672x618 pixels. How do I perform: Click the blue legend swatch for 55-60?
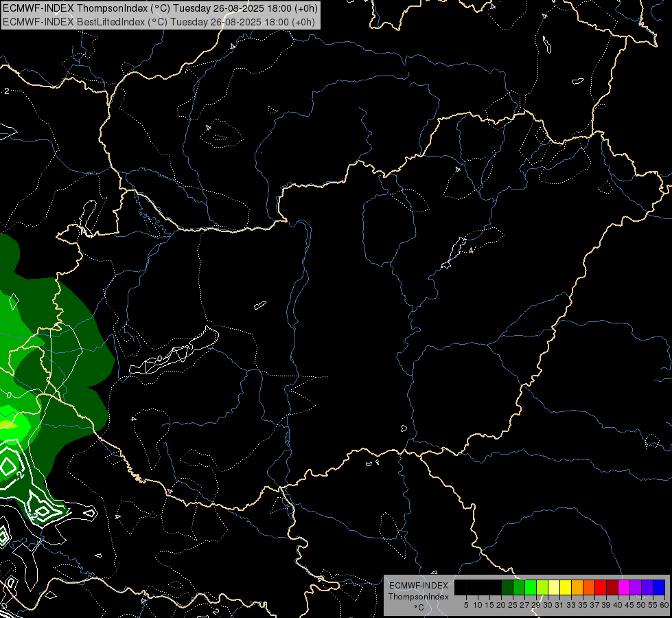coord(659,588)
